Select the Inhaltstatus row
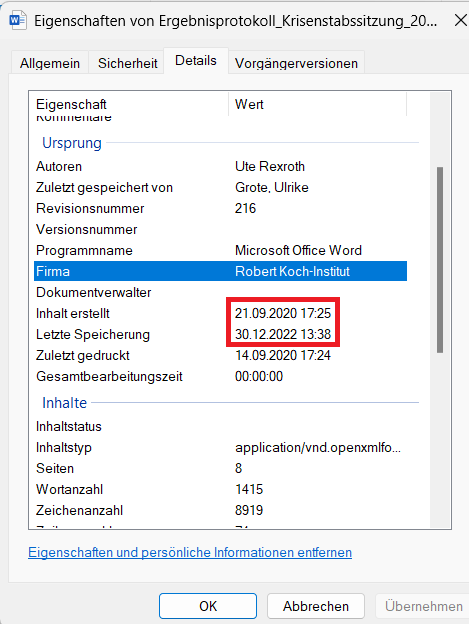This screenshot has height=624, width=469. coord(220,427)
